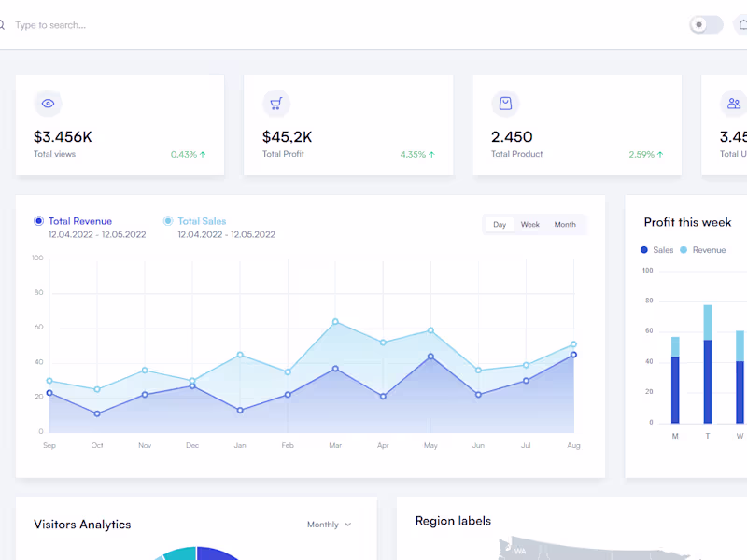This screenshot has width=747, height=560.
Task: Open the Monthly dropdown in Visitors Analytics
Action: pyautogui.click(x=330, y=525)
